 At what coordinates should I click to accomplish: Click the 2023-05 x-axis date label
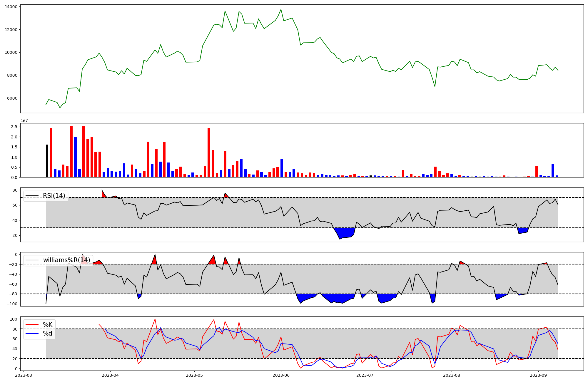coord(194,375)
